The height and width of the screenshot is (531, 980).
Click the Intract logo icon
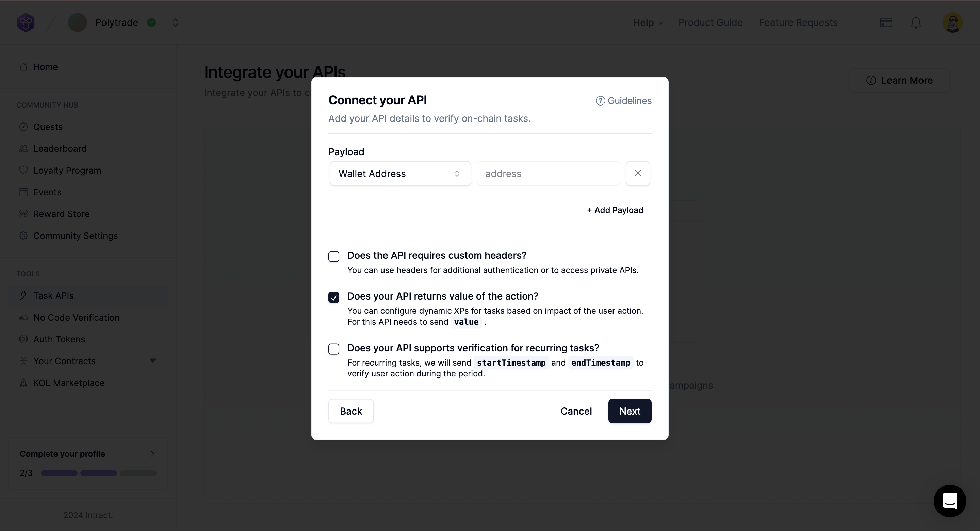[x=26, y=22]
